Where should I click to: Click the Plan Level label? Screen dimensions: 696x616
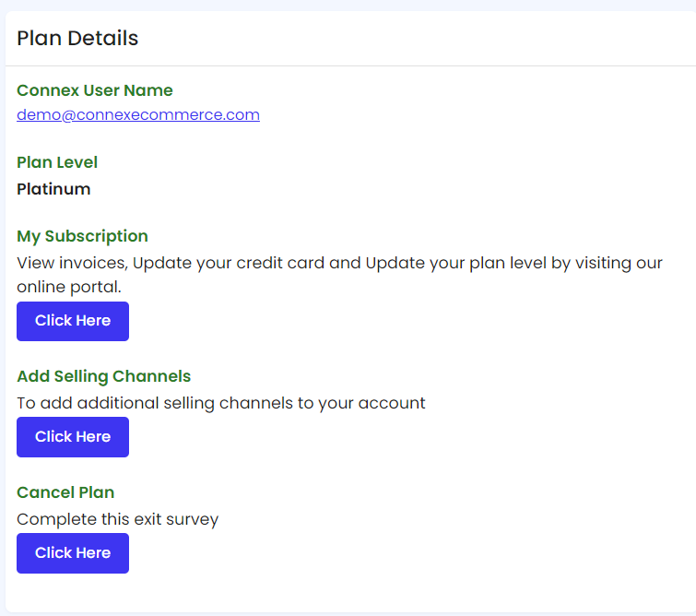click(x=57, y=162)
